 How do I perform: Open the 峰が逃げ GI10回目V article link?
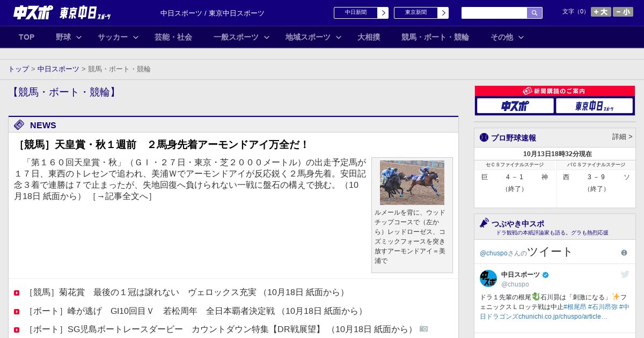point(195,311)
